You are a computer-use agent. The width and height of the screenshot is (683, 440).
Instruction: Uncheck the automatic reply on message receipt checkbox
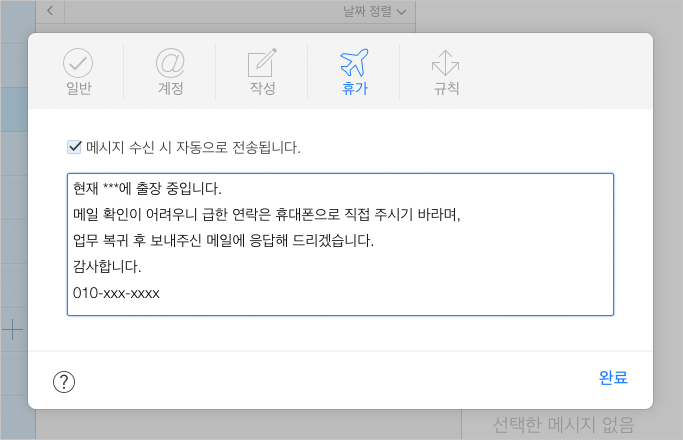click(74, 147)
